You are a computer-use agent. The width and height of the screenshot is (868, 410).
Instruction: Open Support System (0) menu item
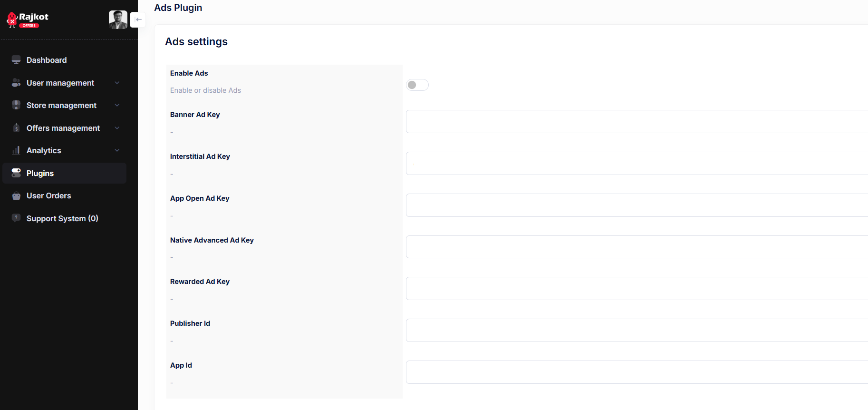pos(62,218)
